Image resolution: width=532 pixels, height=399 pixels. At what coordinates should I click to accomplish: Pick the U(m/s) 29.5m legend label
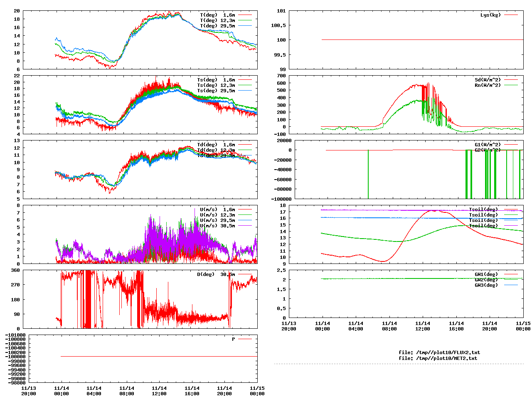click(x=217, y=220)
